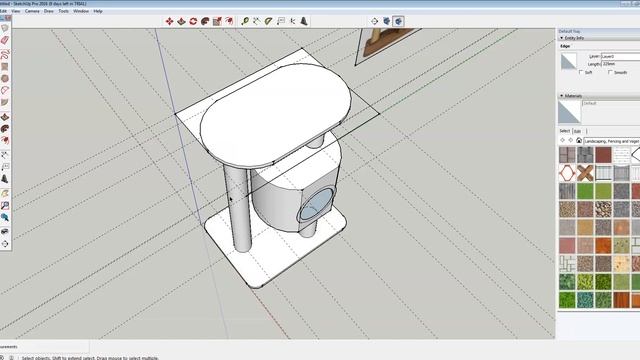Pick the wooden X lattice material swatch
Viewport: 640px width, 360px height.
click(x=585, y=173)
